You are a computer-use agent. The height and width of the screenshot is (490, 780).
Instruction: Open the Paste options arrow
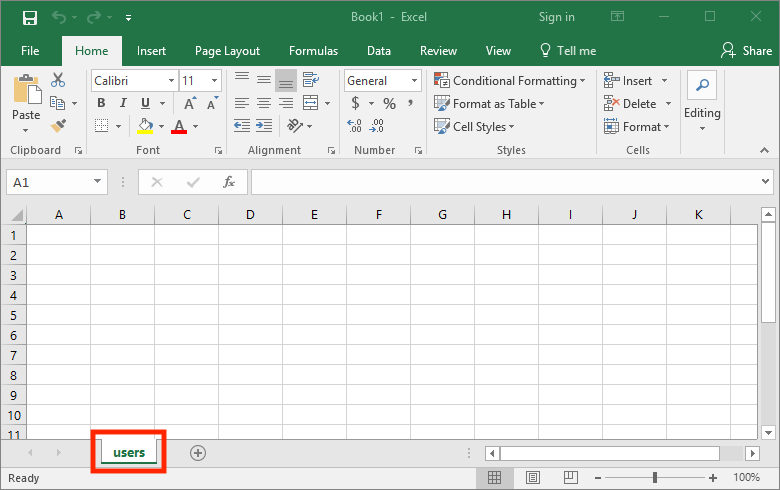coord(25,131)
